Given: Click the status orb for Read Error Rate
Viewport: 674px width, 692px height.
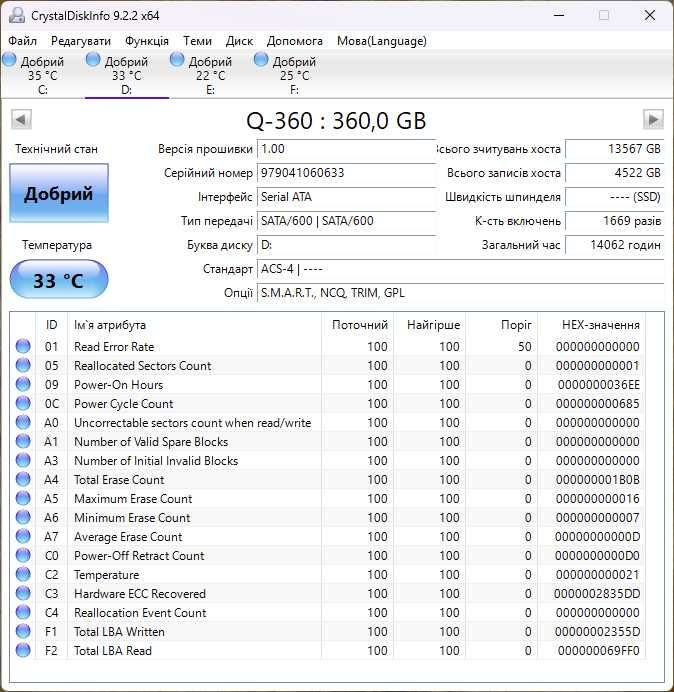Looking at the screenshot, I should pyautogui.click(x=23, y=346).
